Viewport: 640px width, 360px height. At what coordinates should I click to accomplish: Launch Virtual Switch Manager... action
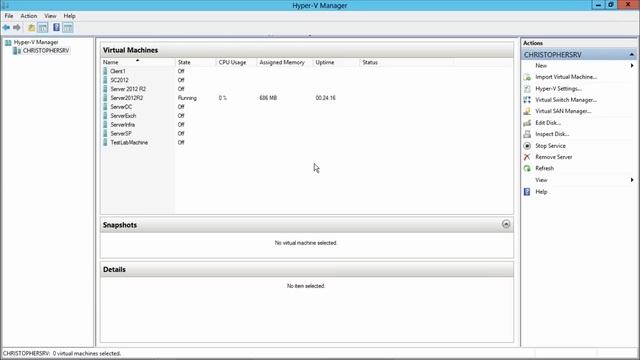pos(566,100)
